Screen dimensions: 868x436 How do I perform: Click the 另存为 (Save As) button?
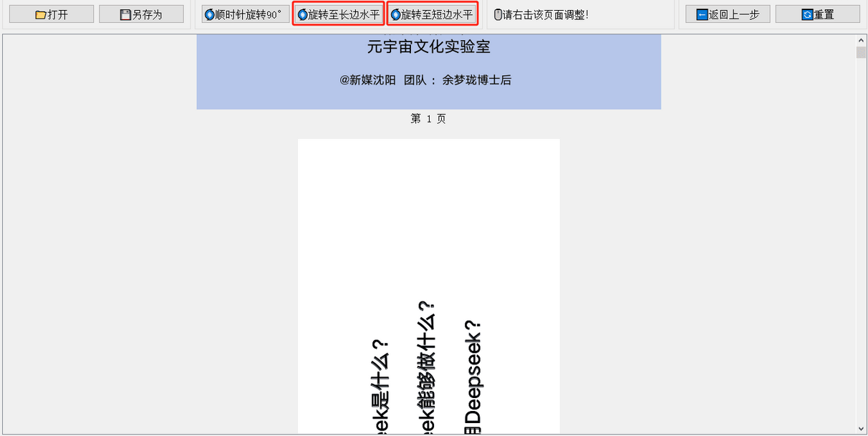coord(141,14)
